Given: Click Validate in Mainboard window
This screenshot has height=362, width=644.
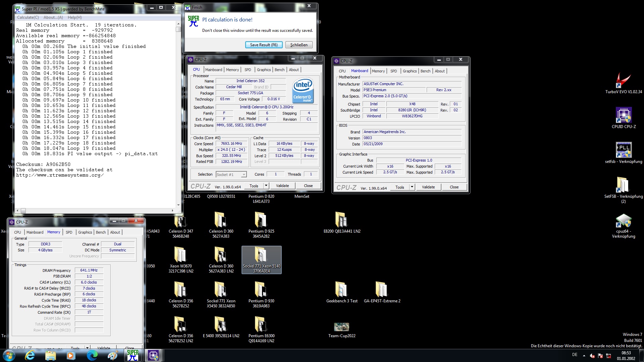Looking at the screenshot, I should 428,187.
